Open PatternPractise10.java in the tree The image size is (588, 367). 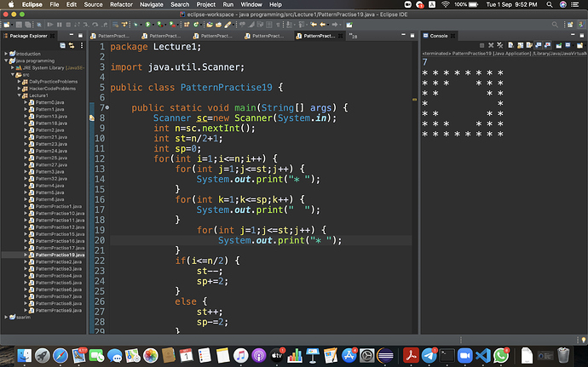point(59,213)
